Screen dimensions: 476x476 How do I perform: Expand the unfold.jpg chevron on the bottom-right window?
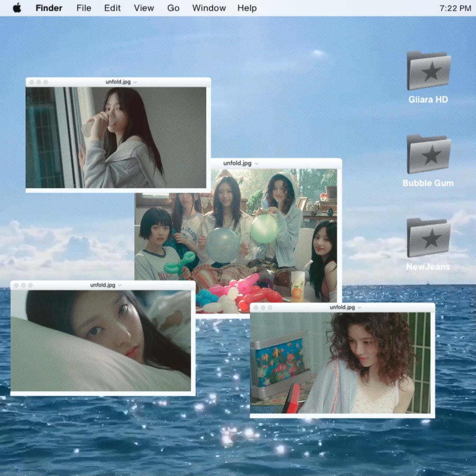[359, 308]
